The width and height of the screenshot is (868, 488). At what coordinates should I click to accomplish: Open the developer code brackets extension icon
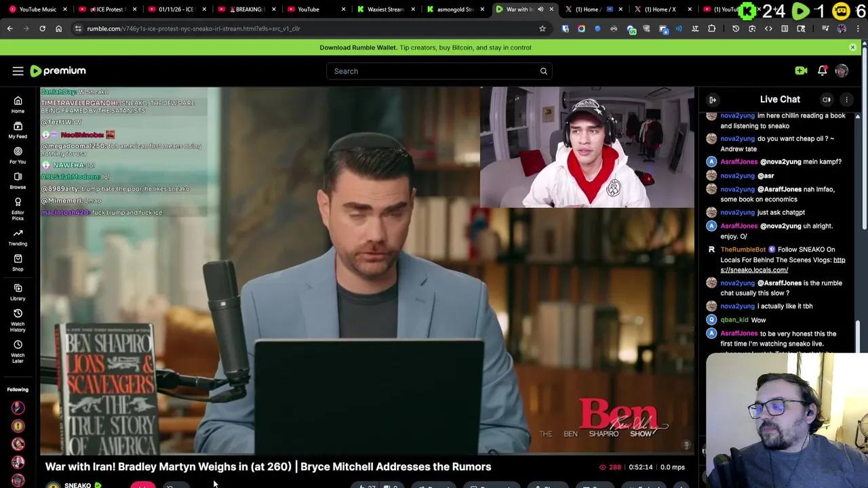tap(768, 28)
